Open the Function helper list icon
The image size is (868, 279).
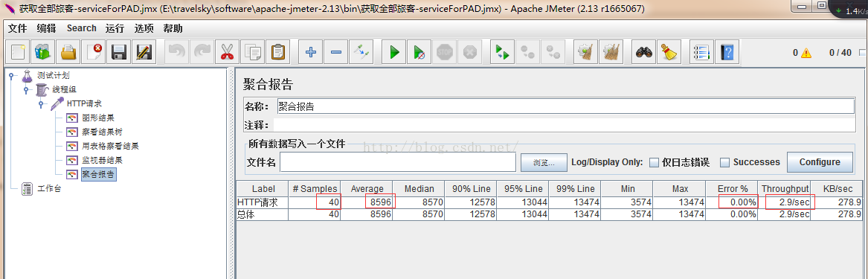(x=701, y=52)
